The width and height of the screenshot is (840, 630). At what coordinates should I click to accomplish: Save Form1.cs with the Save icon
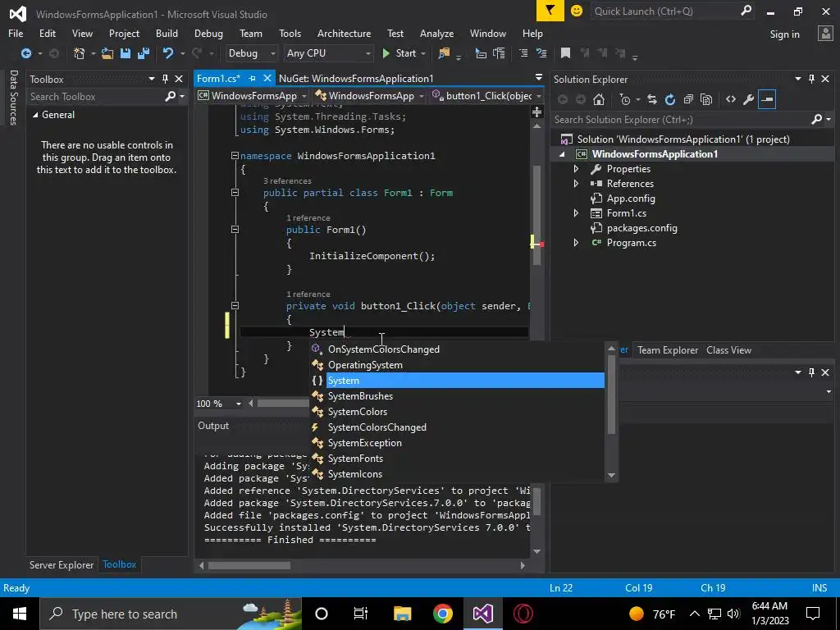(126, 53)
